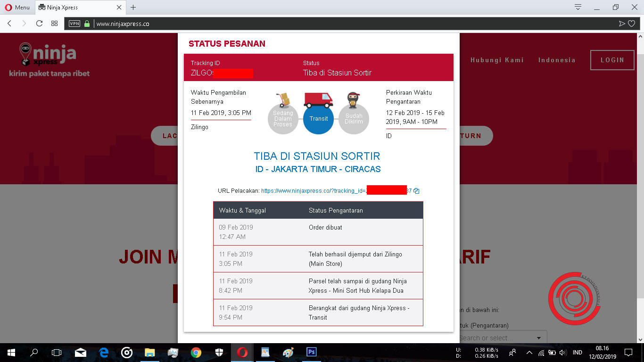Open the notification center icon
This screenshot has height=362, width=644.
click(x=628, y=353)
